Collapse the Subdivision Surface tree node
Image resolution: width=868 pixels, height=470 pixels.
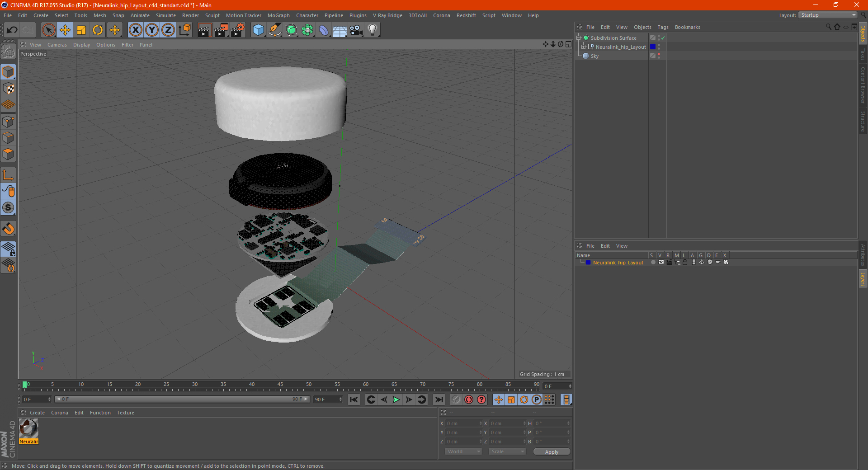pyautogui.click(x=579, y=38)
